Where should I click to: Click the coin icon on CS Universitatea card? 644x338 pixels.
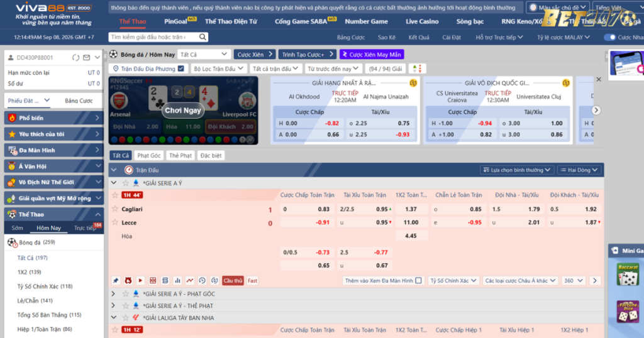(x=566, y=84)
